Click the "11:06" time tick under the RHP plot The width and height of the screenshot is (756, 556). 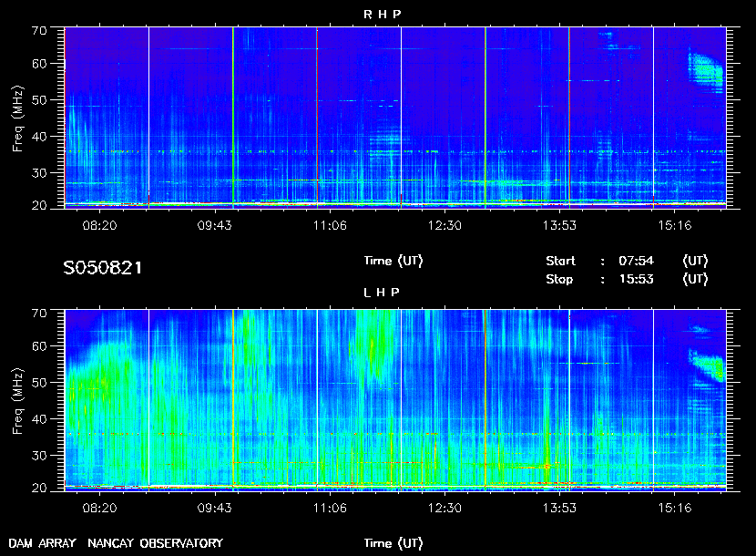coord(330,225)
